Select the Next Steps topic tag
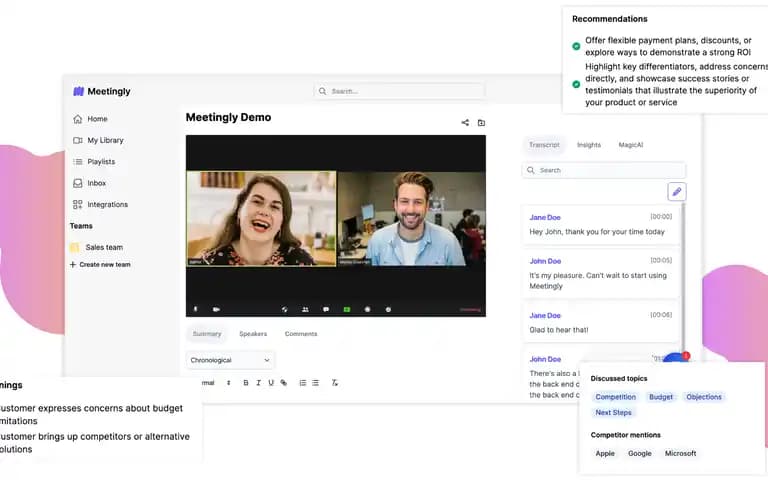Viewport: 768px width, 480px height. [x=613, y=413]
